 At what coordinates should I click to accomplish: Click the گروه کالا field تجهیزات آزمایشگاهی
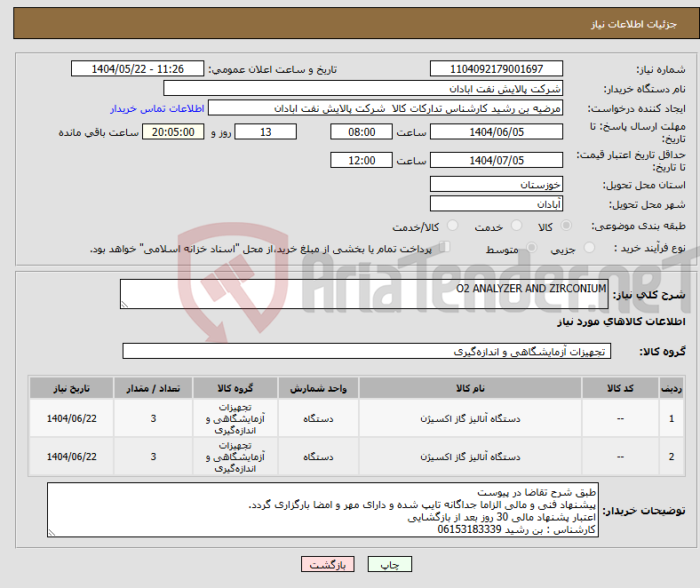pos(367,351)
